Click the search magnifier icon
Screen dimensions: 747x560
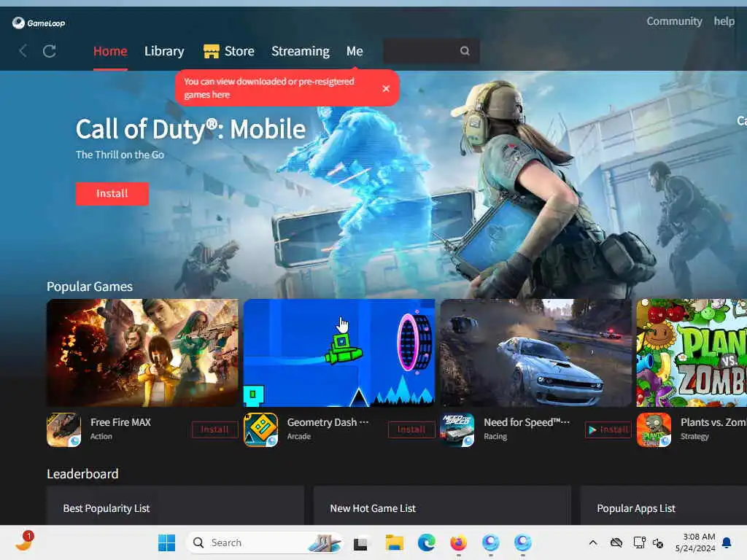465,51
